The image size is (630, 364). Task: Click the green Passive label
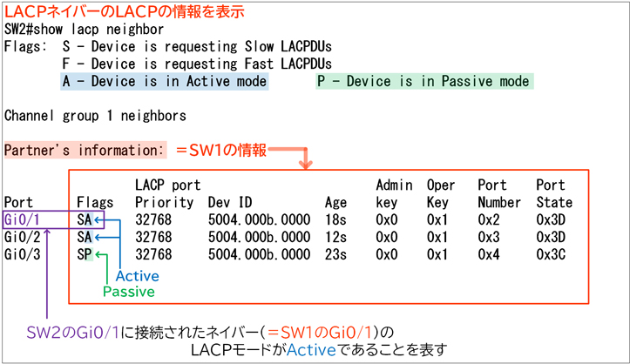[129, 292]
